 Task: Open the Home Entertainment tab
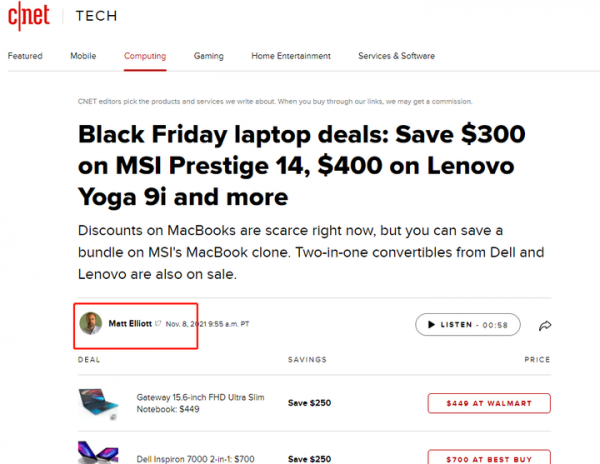[x=290, y=56]
